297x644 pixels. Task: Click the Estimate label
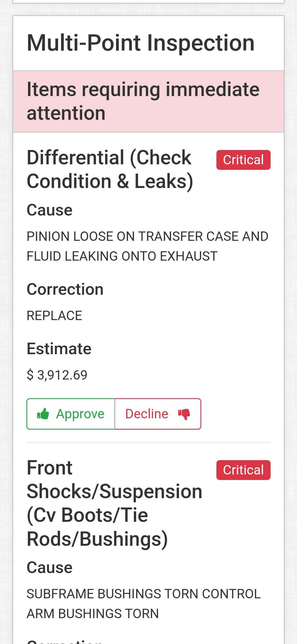pos(59,349)
